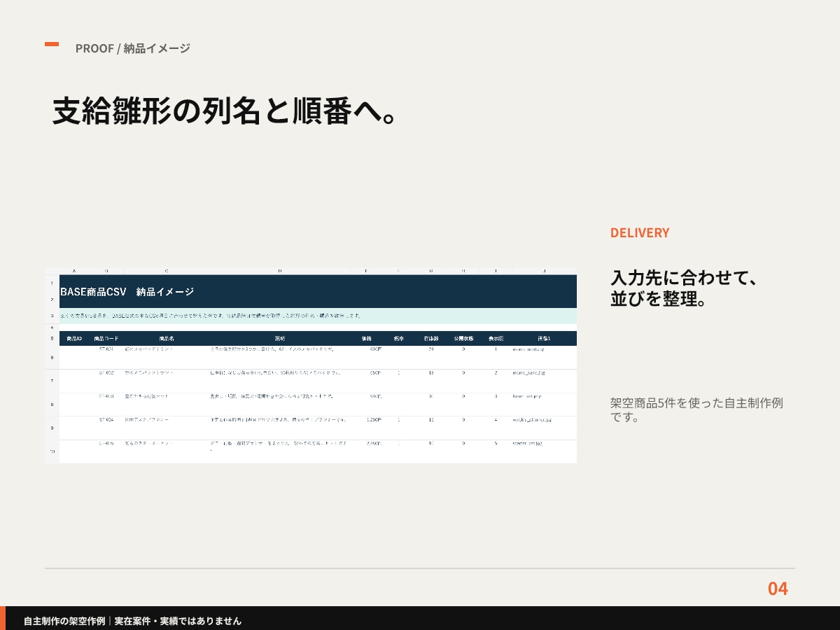Select column letter C in the sheet
Image resolution: width=840 pixels, height=630 pixels.
pyautogui.click(x=167, y=271)
